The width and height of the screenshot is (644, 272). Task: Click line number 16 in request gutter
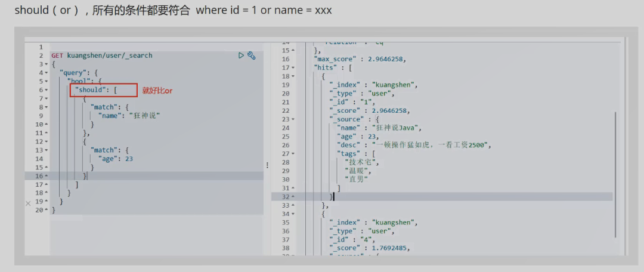pyautogui.click(x=39, y=176)
